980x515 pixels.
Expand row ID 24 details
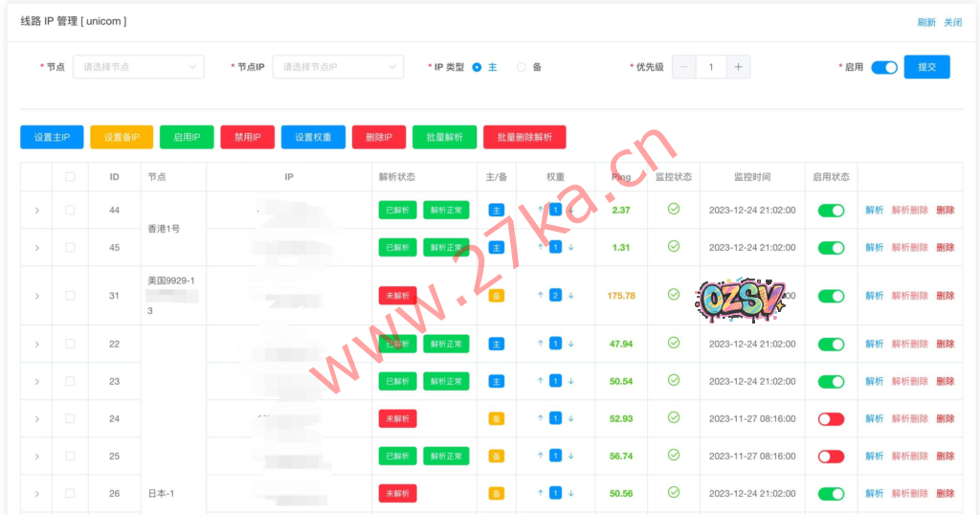pos(37,419)
